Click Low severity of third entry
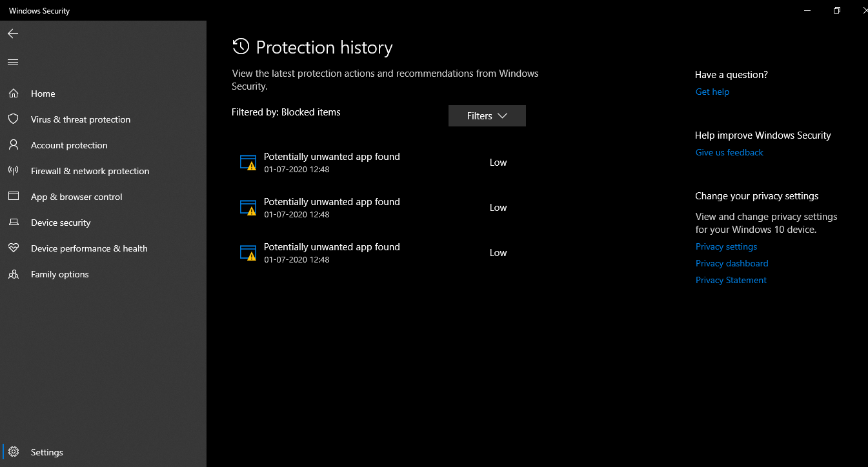The height and width of the screenshot is (467, 868). [x=498, y=253]
